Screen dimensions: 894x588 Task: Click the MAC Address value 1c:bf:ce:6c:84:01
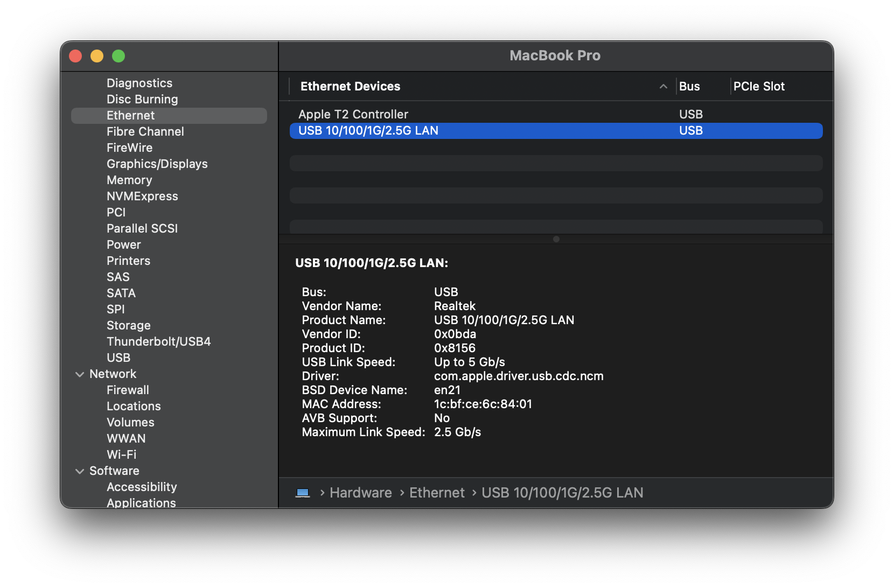click(483, 404)
